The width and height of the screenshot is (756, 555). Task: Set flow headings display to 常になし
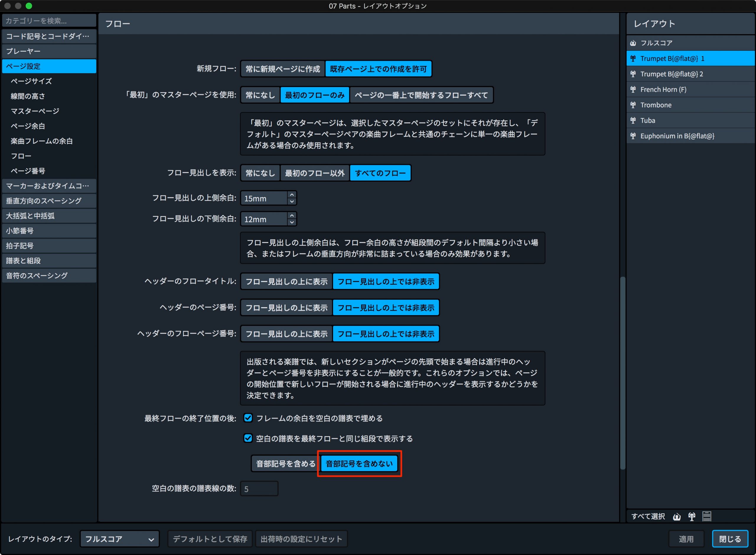tap(260, 173)
